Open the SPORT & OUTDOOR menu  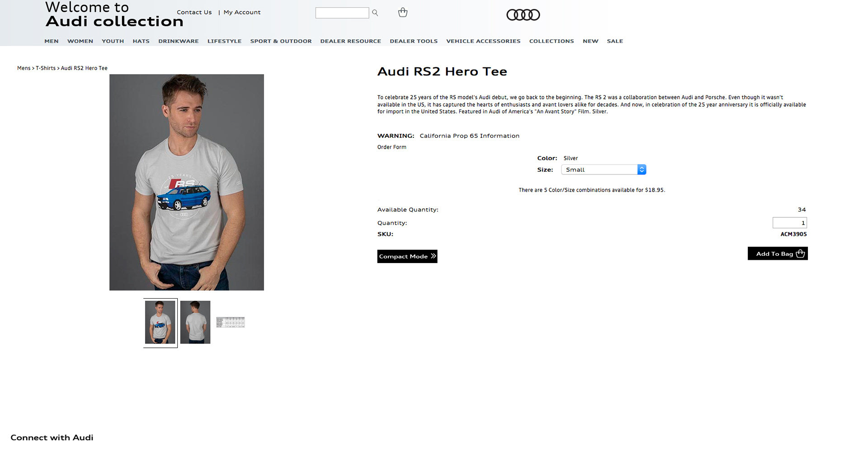pos(281,41)
